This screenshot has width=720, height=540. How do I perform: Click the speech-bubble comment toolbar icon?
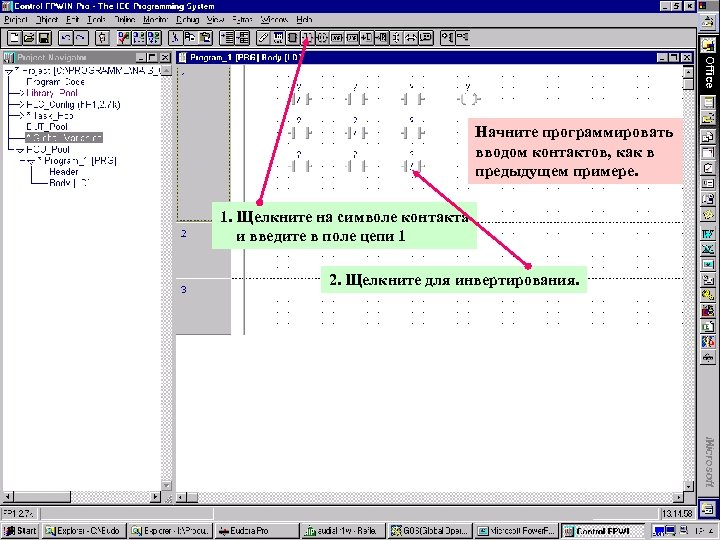click(x=426, y=38)
